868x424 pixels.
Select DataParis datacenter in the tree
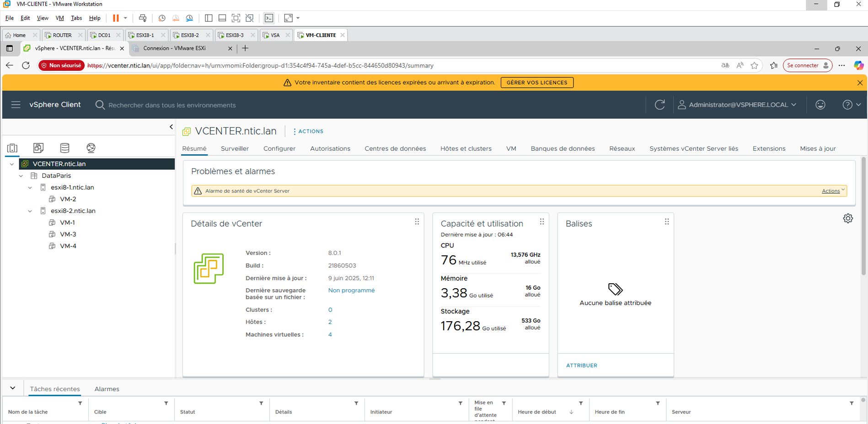[56, 175]
